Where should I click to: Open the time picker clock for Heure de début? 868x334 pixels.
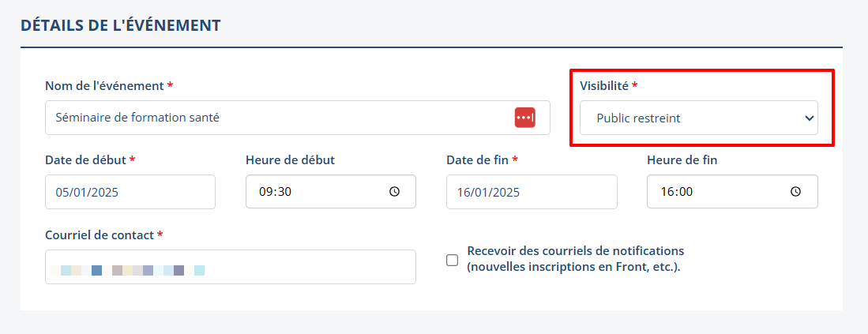[x=394, y=192]
